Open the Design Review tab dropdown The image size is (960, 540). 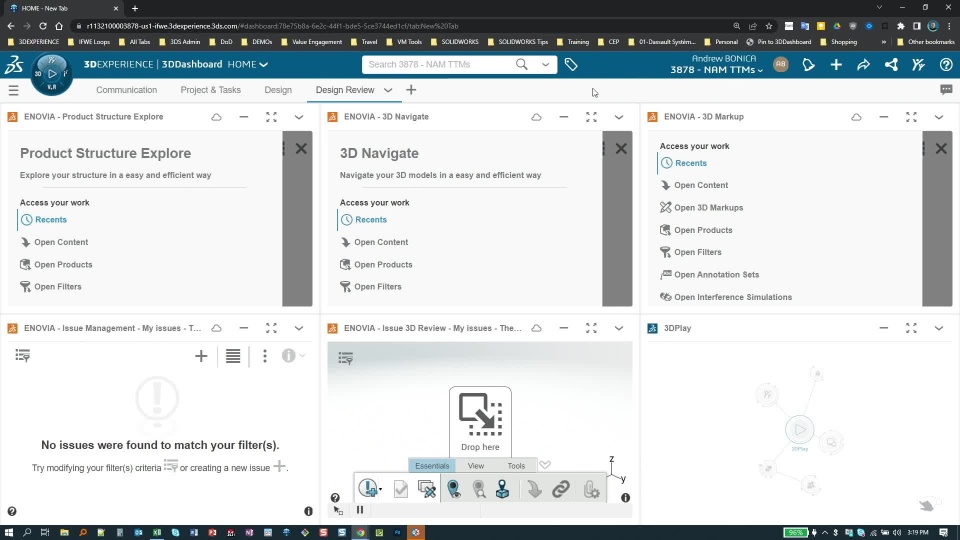click(x=388, y=90)
